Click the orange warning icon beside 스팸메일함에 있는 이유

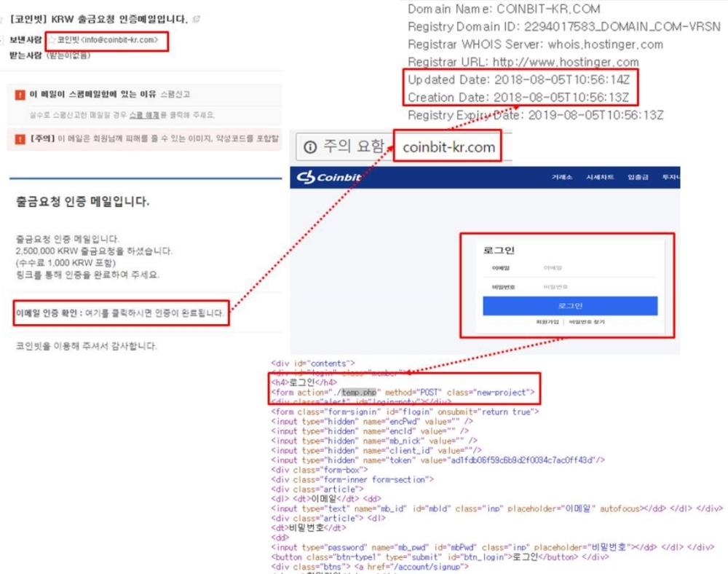[x=20, y=95]
